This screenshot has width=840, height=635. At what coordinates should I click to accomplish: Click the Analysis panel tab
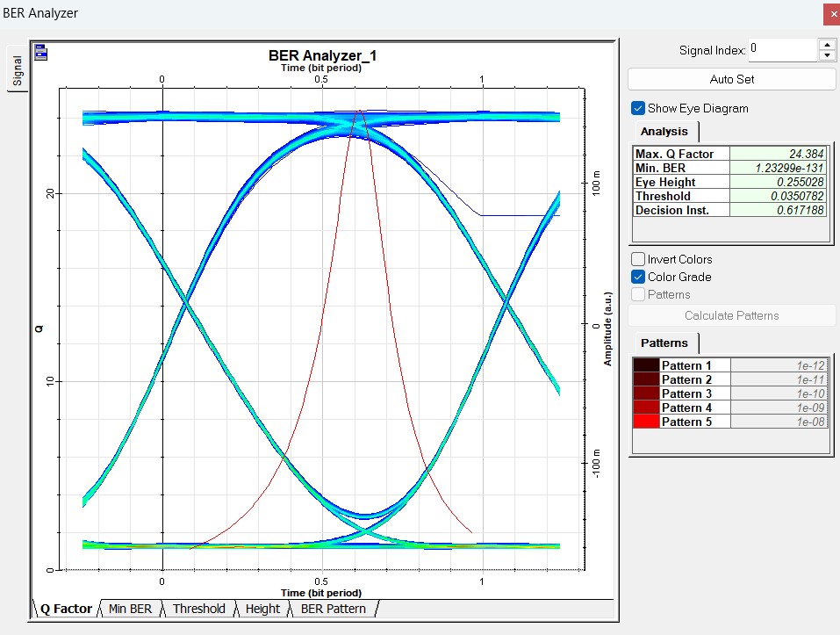(x=664, y=132)
